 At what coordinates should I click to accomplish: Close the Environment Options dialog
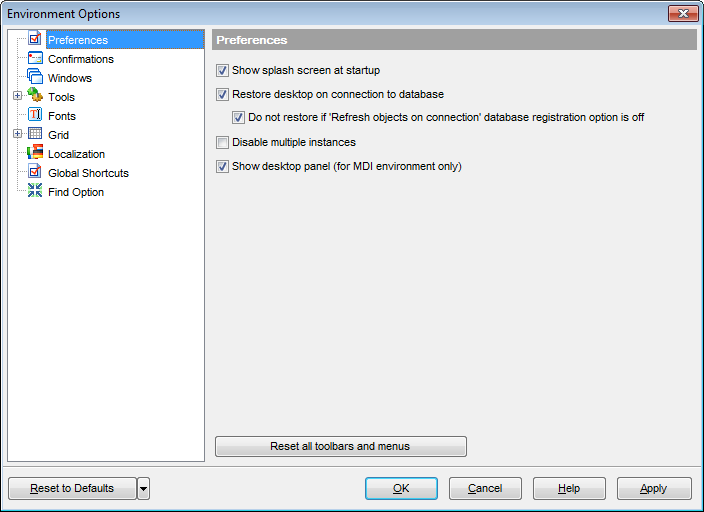click(683, 13)
